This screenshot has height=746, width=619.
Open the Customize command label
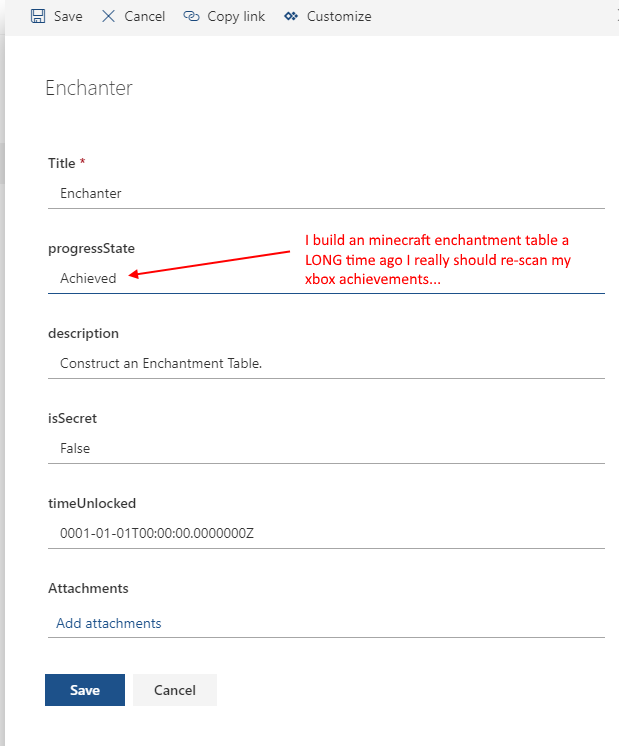pos(339,17)
